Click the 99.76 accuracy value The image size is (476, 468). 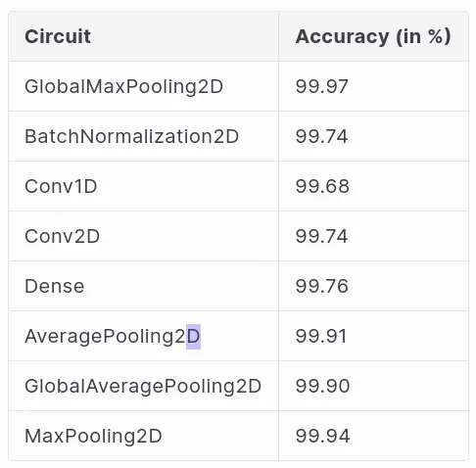click(x=322, y=286)
